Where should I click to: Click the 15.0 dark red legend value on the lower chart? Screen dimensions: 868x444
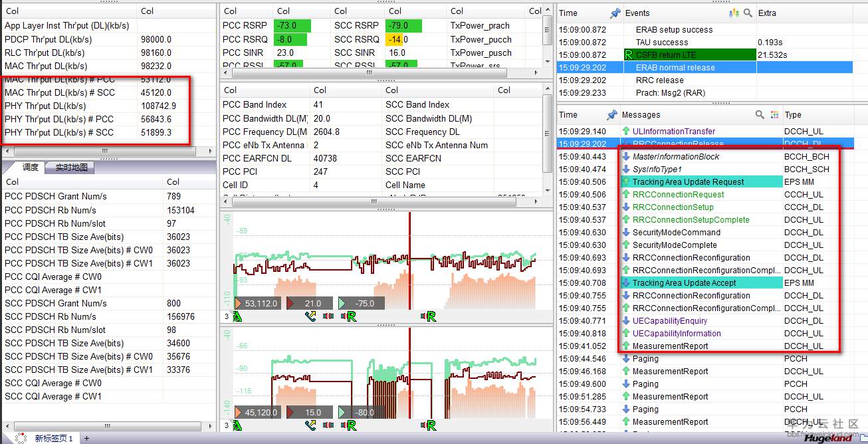point(309,413)
